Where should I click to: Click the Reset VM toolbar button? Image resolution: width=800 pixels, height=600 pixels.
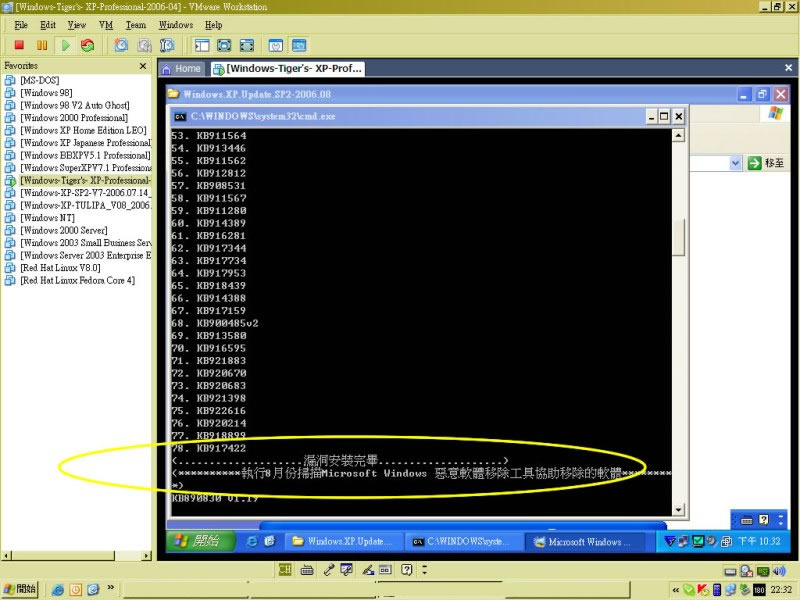(x=88, y=45)
